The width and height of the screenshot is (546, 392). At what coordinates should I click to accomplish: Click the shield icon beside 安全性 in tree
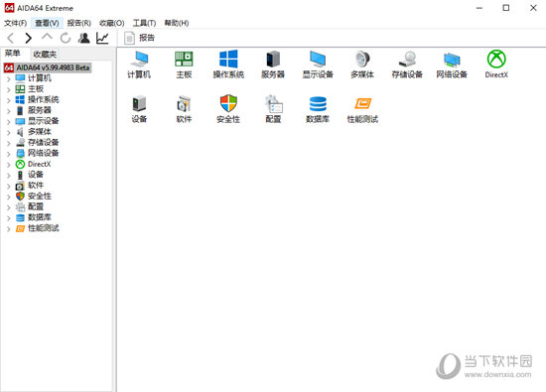[20, 196]
